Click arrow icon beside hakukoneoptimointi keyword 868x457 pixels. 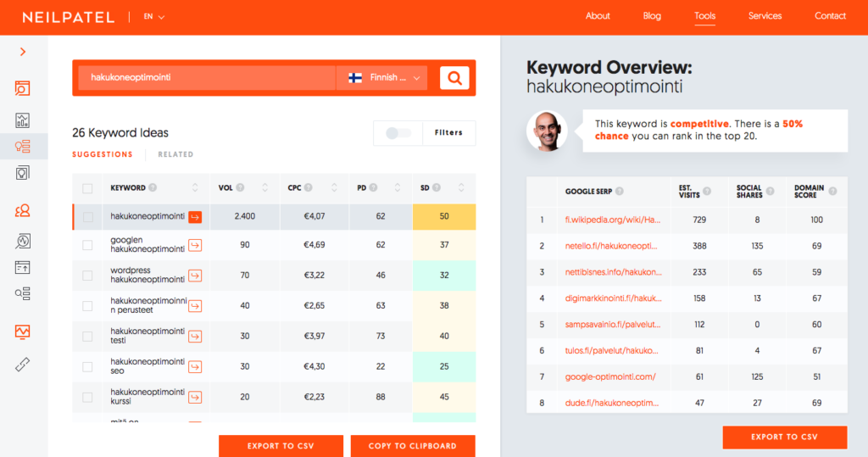point(195,217)
